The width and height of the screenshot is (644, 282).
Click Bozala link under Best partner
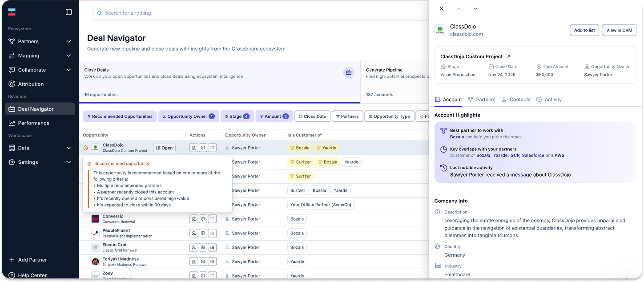(x=457, y=137)
